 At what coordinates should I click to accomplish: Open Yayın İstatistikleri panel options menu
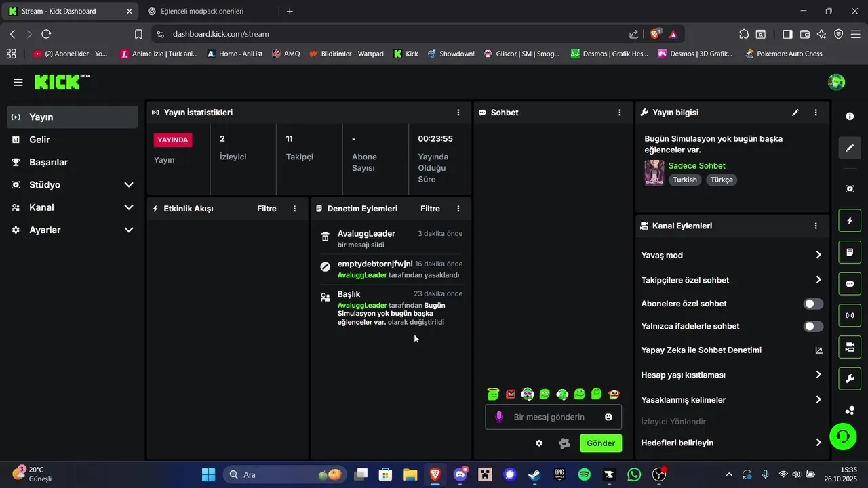coord(458,113)
